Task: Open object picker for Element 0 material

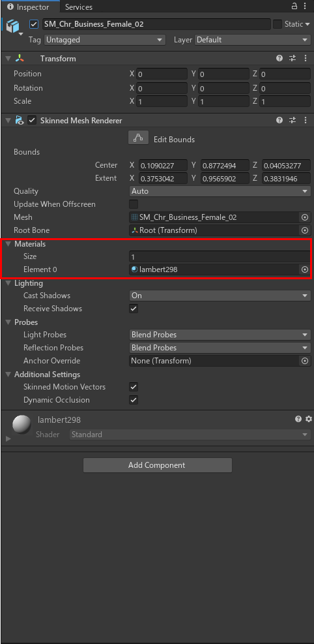Action: (x=305, y=269)
